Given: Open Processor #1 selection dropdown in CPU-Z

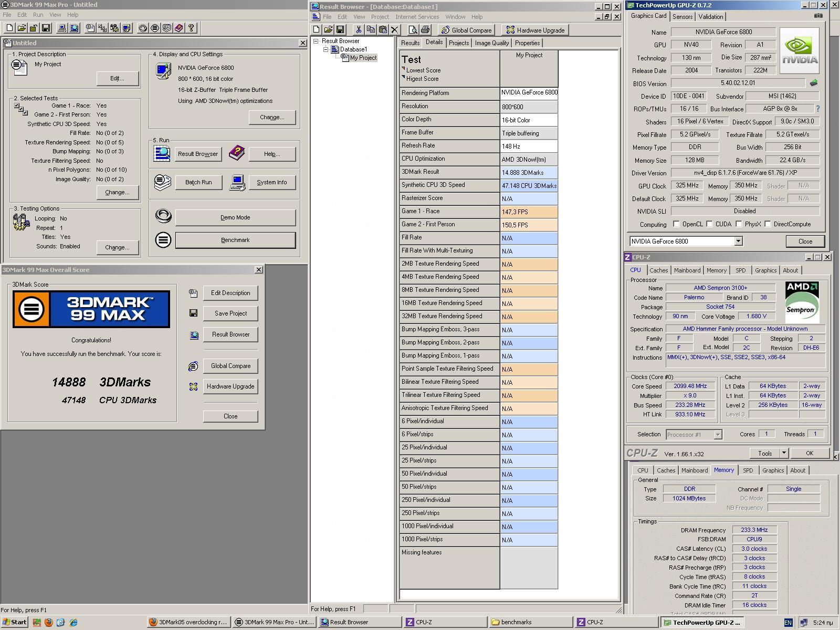Looking at the screenshot, I should point(718,435).
